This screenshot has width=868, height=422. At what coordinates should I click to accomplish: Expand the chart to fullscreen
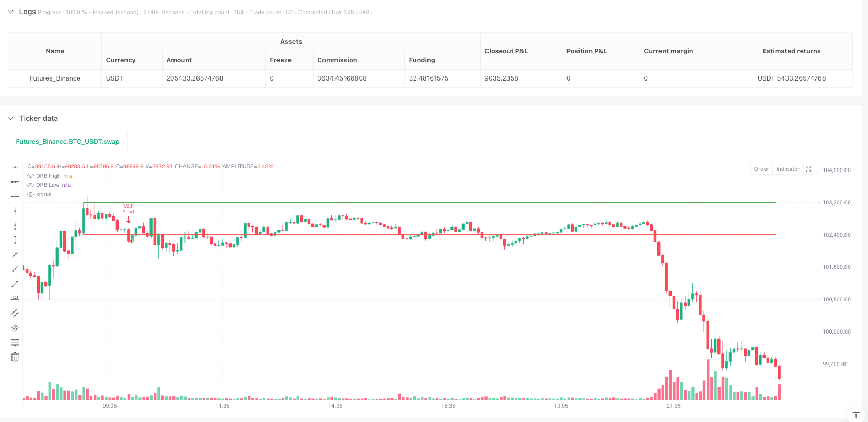coord(808,169)
